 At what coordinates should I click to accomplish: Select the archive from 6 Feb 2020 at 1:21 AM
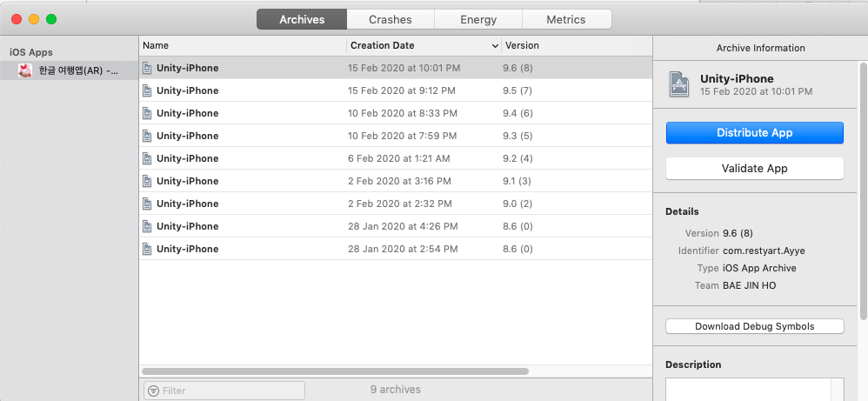tap(396, 158)
